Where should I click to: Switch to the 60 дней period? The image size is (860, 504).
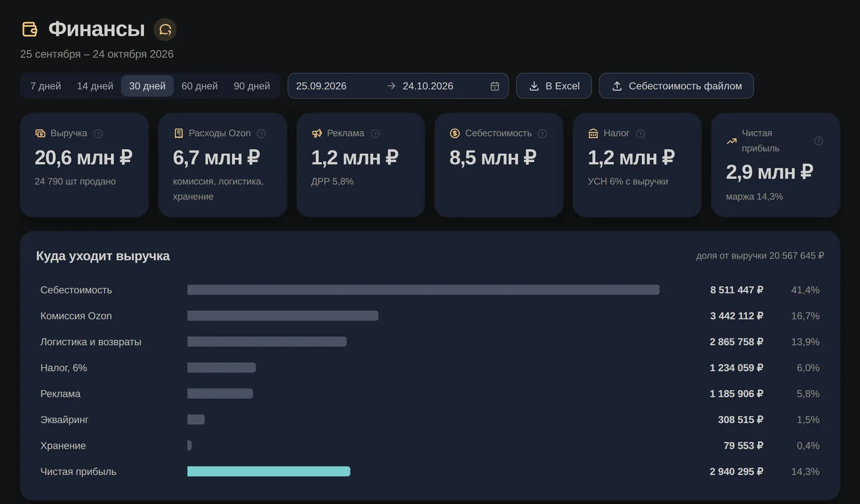[200, 86]
